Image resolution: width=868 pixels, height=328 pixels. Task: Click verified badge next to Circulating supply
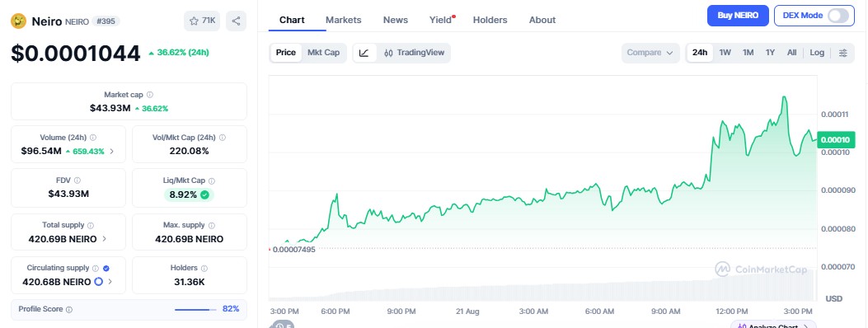pyautogui.click(x=106, y=268)
